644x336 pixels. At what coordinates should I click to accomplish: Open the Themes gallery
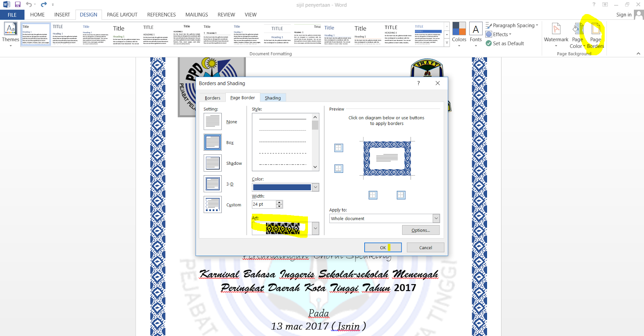tap(10, 34)
